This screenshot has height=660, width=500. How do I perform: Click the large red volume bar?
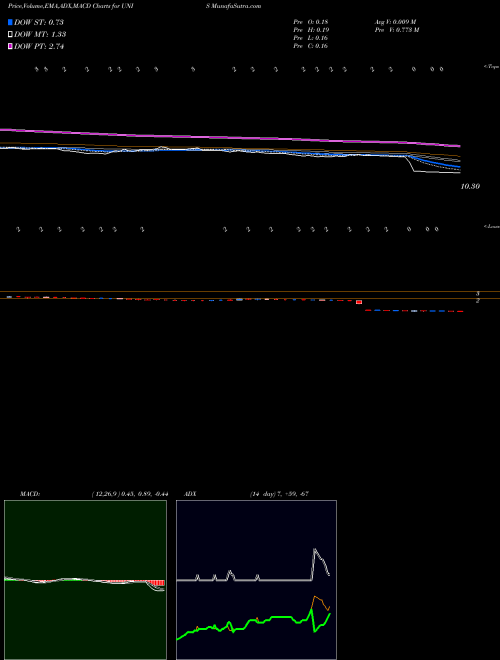coord(359,302)
